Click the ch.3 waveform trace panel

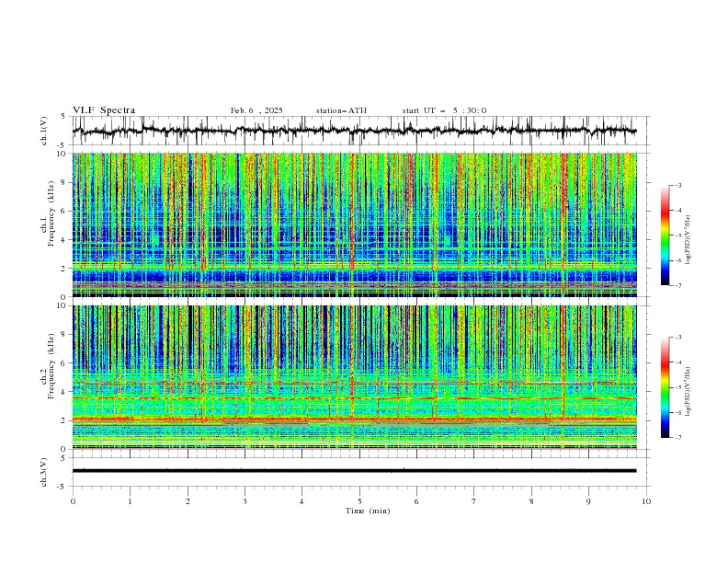(360, 472)
